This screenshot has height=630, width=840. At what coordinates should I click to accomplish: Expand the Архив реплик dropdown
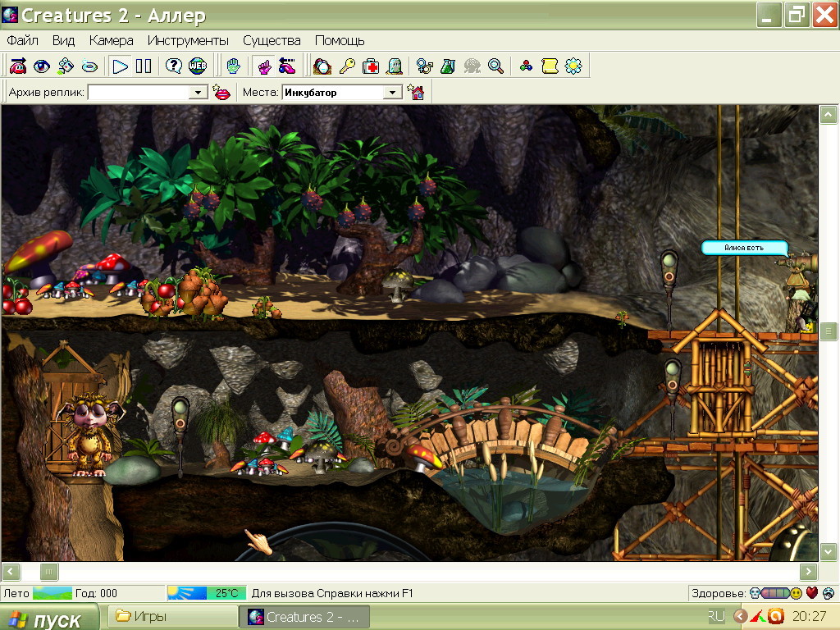click(x=198, y=93)
